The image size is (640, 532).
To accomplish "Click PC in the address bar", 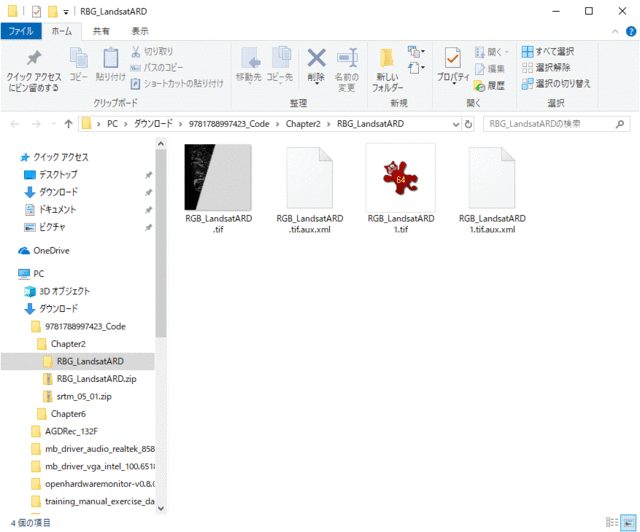I will pos(112,124).
